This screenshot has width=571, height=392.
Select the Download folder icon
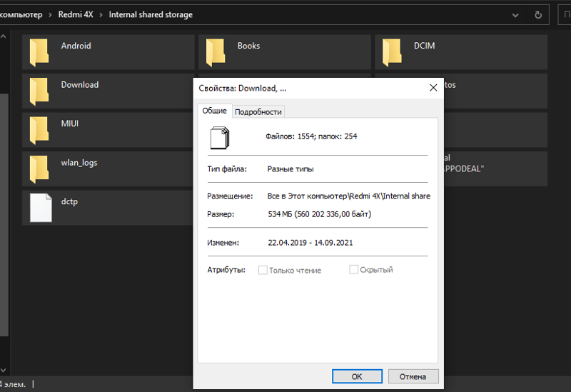[x=39, y=91]
